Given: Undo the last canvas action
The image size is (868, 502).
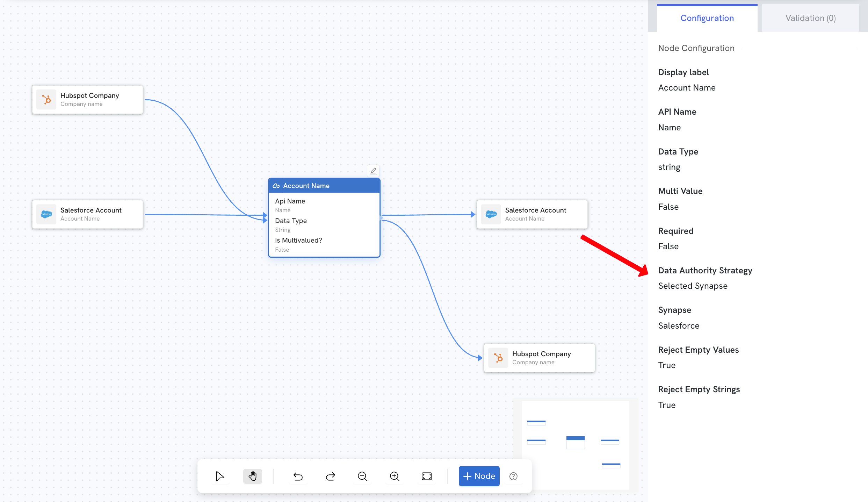Looking at the screenshot, I should [x=298, y=476].
